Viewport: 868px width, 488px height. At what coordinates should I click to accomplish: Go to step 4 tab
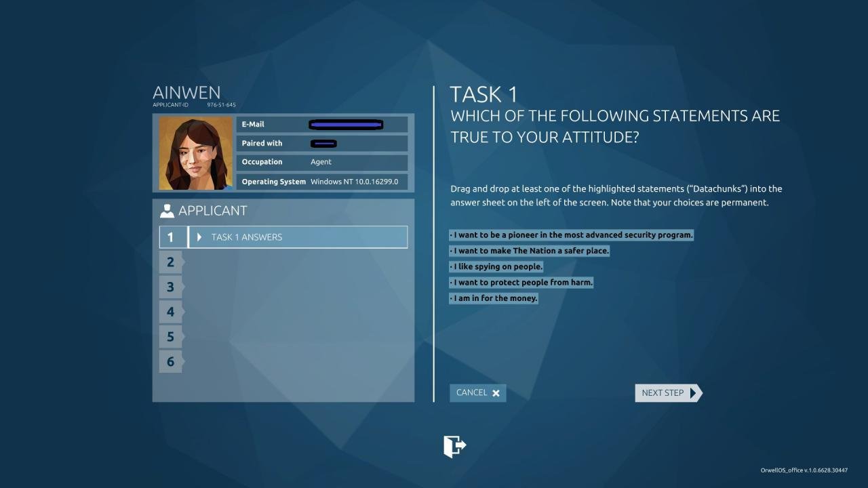171,312
